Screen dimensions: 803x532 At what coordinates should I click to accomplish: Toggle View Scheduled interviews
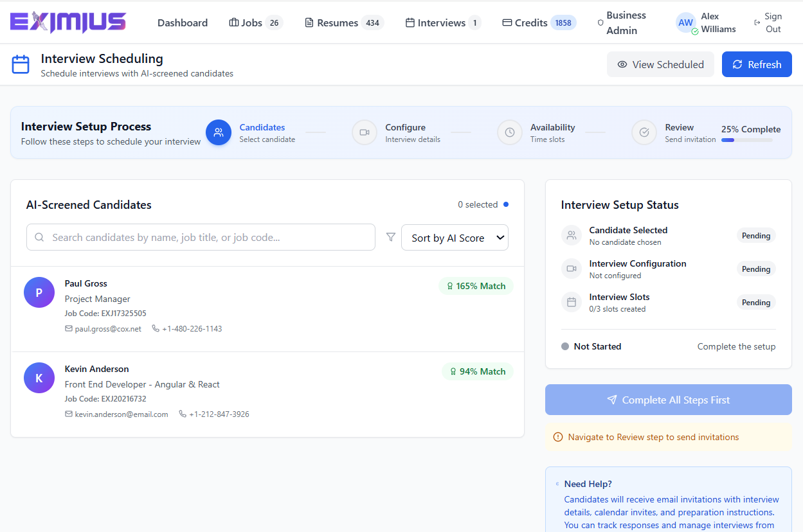660,64
